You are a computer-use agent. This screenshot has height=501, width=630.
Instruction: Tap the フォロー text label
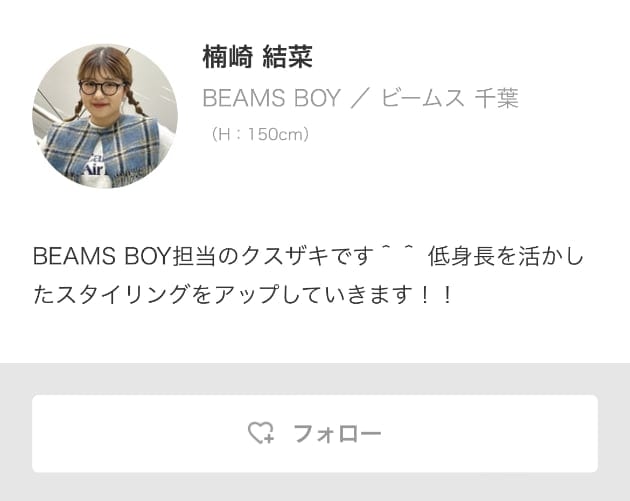pos(337,434)
